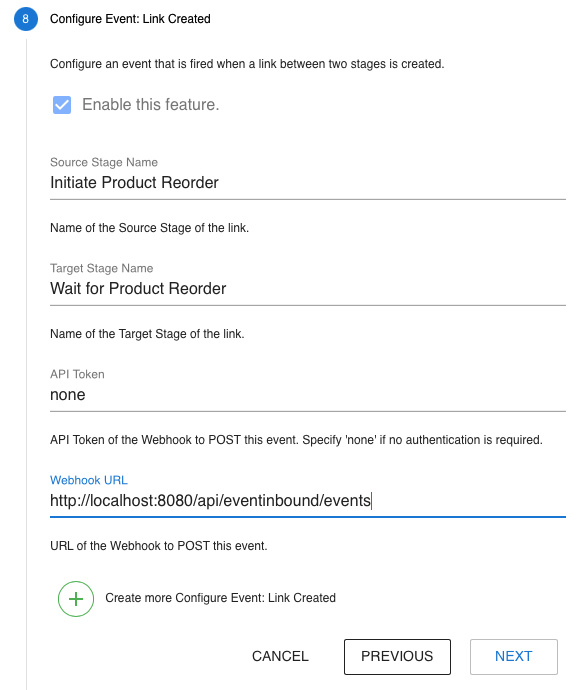Image resolution: width=586 pixels, height=690 pixels.
Task: Click the blue 'Webhook URL' label
Action: (x=89, y=481)
